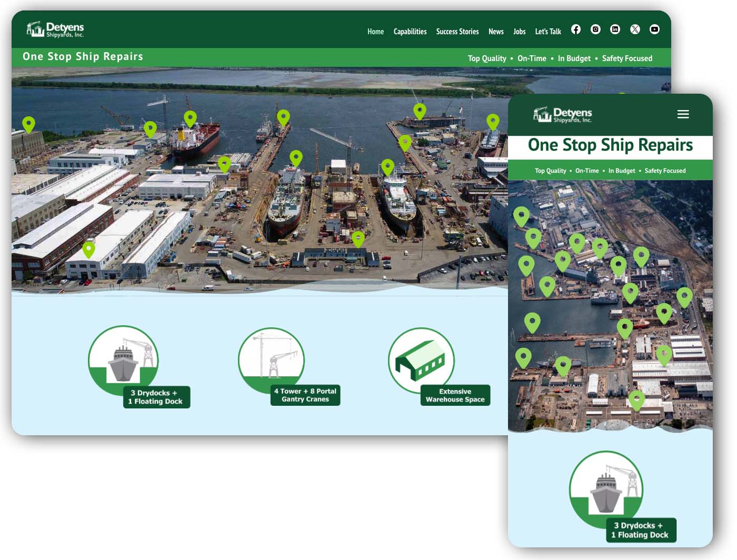Select the 4 Tower + 8 Portal Gantry Cranes label

pyautogui.click(x=305, y=395)
